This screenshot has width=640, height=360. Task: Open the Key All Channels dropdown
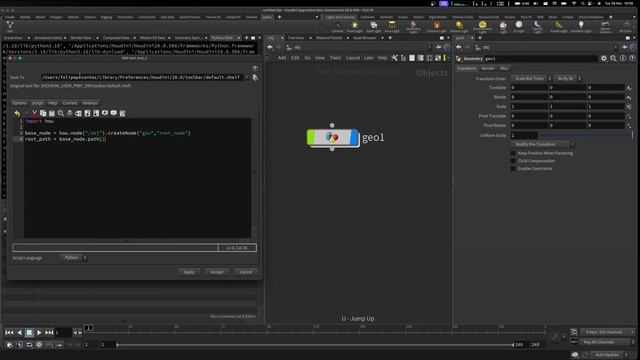tap(607, 342)
